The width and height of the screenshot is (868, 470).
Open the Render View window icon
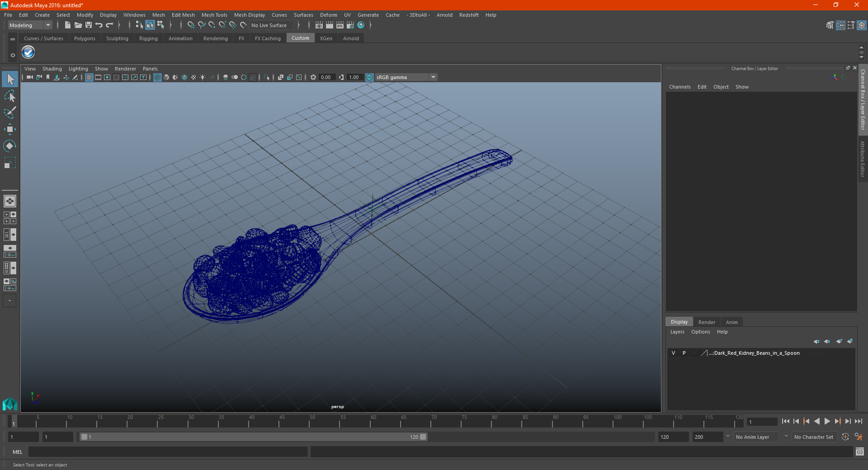pos(319,25)
